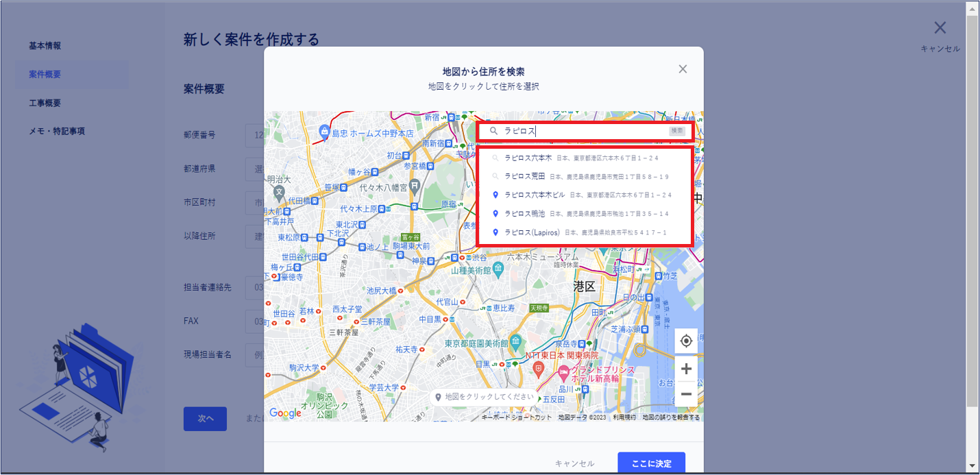This screenshot has width=980, height=475.
Task: Click the search magnifier icon in search box
Action: [x=493, y=131]
